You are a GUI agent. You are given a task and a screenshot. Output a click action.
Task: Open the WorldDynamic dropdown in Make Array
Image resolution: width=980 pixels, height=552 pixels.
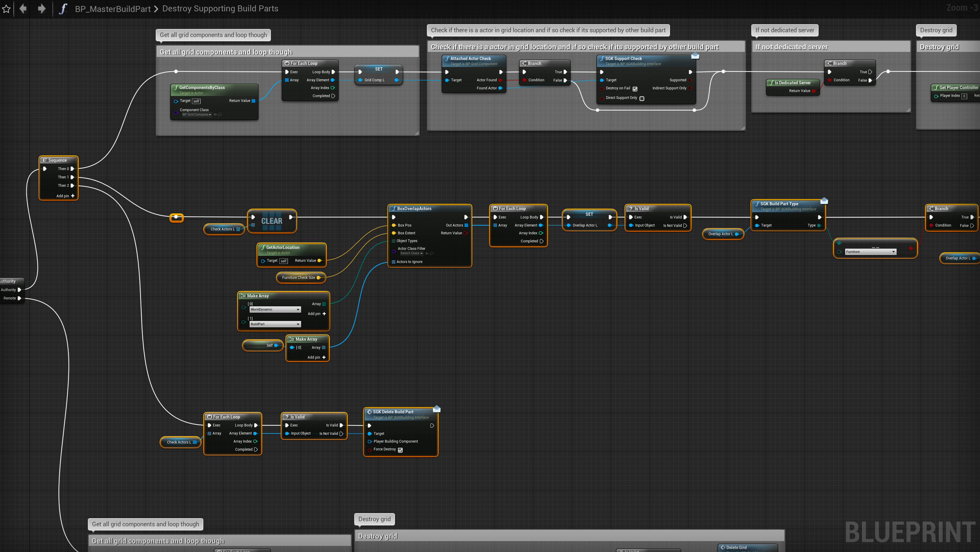tap(275, 309)
